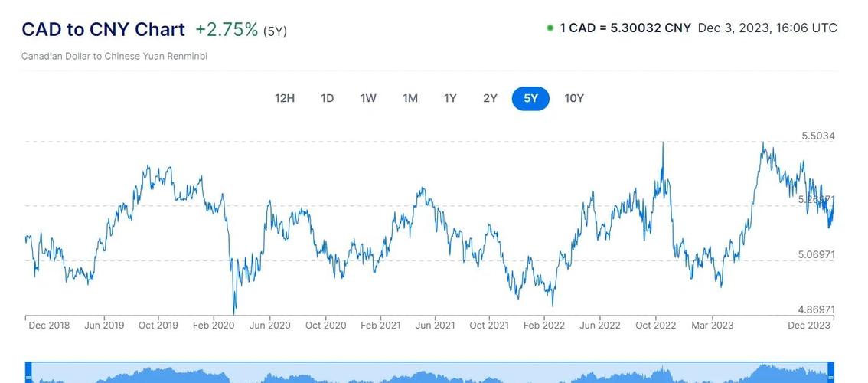Select the 12H time range tab
The height and width of the screenshot is (383, 868).
point(285,98)
